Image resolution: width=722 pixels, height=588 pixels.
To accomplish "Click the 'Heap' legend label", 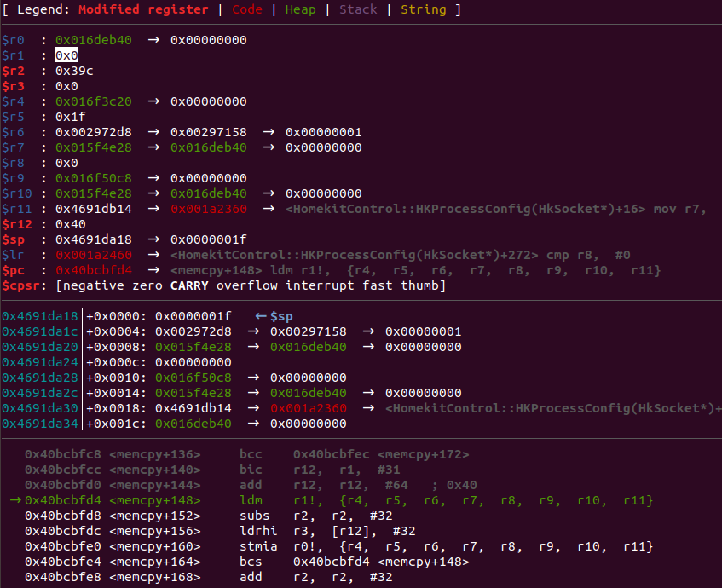I will [x=300, y=9].
